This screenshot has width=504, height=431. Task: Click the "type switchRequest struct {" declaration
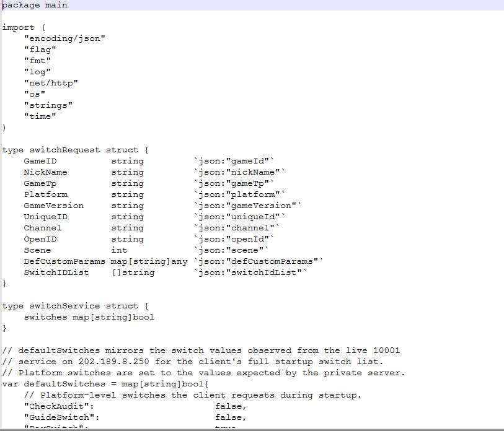[x=75, y=150]
